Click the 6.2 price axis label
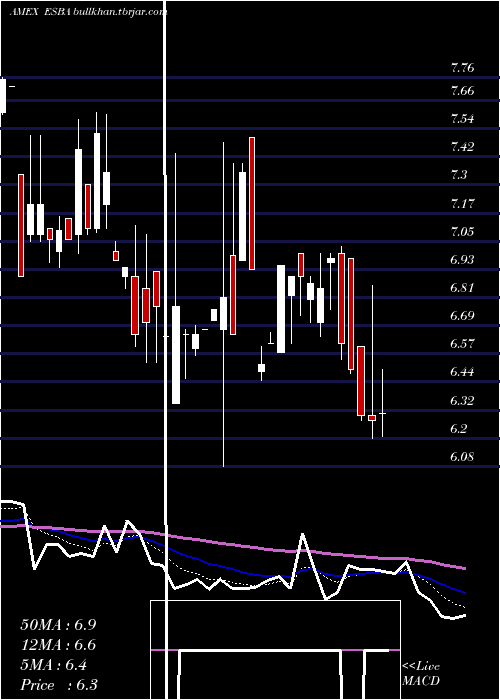The width and height of the screenshot is (500, 700). [x=459, y=429]
